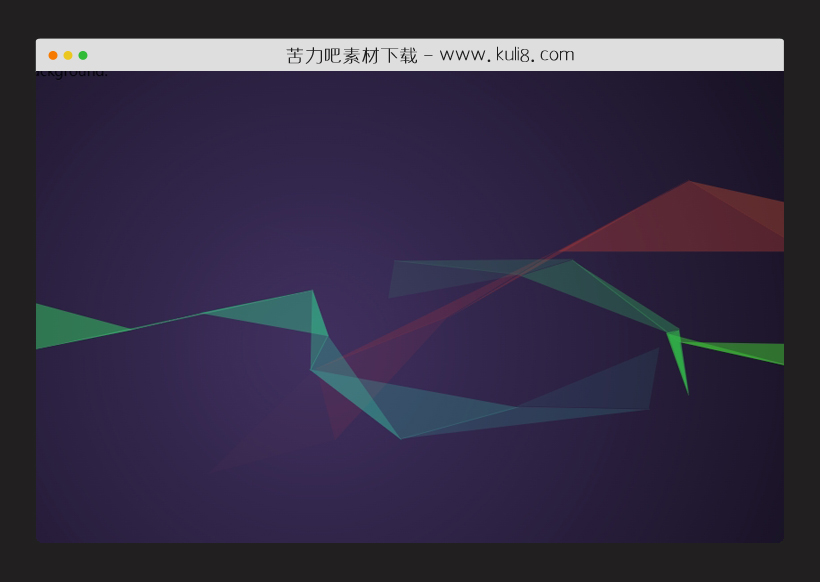Click the 苦力吧素材下载 title text
820x582 pixels.
point(351,55)
